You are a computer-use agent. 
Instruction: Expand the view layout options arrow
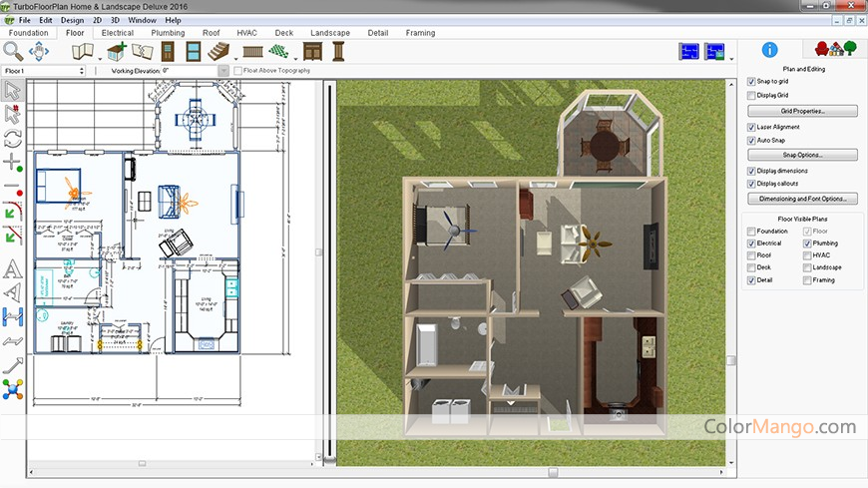[x=732, y=58]
